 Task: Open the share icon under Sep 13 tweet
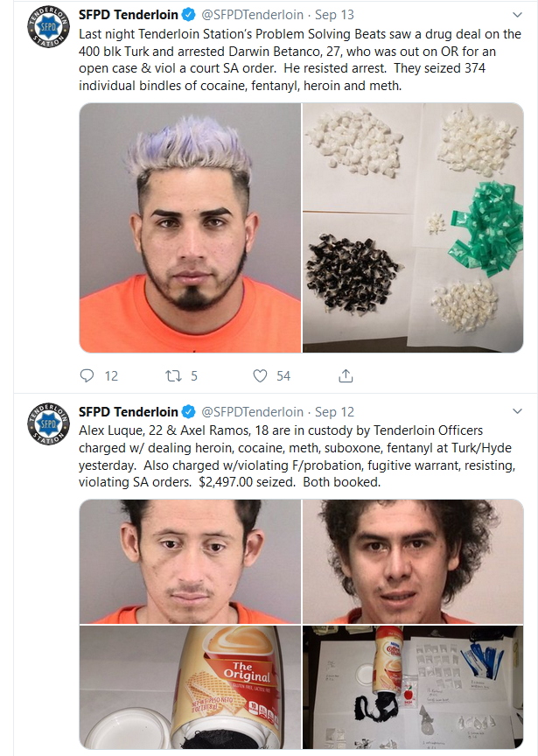[x=346, y=375]
